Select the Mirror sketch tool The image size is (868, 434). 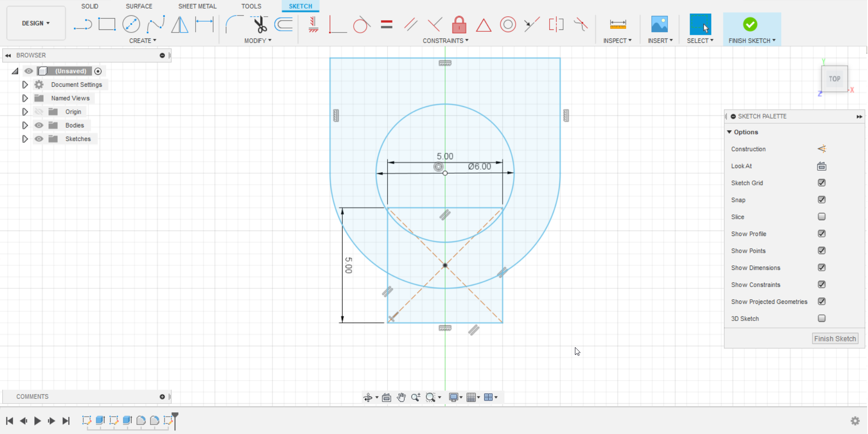(x=180, y=24)
